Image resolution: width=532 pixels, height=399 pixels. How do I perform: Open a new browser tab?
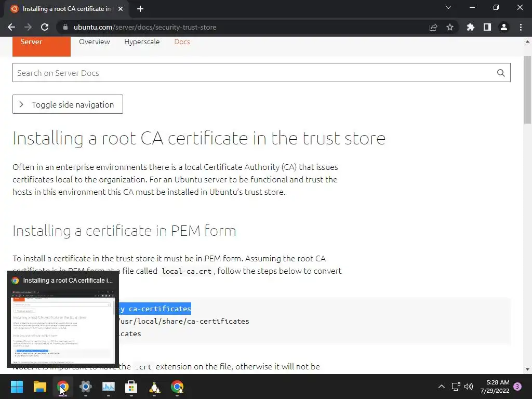(x=140, y=9)
